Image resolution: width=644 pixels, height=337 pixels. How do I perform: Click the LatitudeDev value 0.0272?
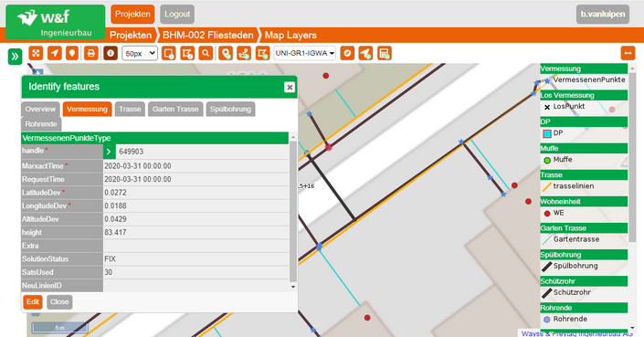195,193
